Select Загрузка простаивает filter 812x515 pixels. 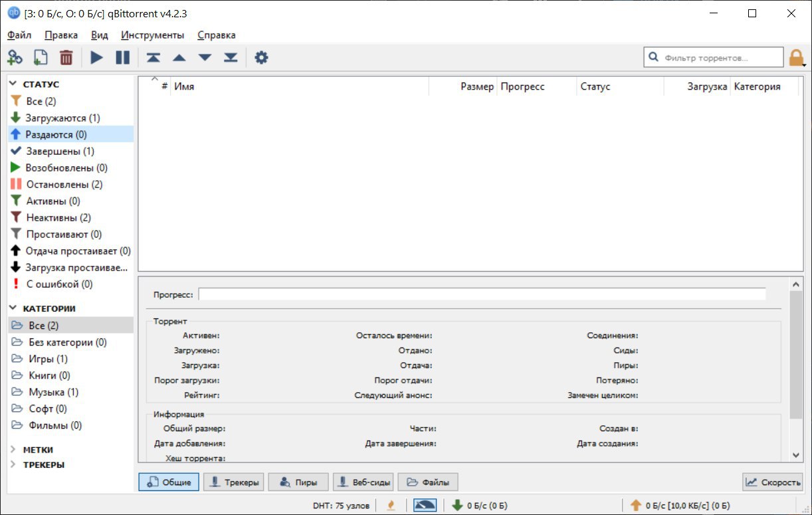[70, 267]
